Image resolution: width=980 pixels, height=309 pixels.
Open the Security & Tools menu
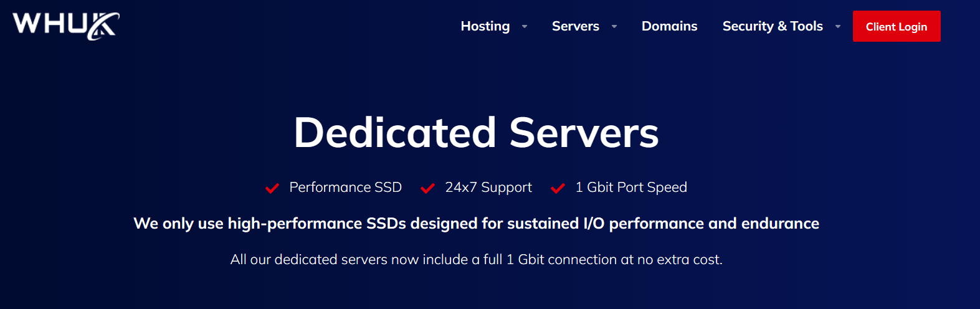(x=773, y=26)
